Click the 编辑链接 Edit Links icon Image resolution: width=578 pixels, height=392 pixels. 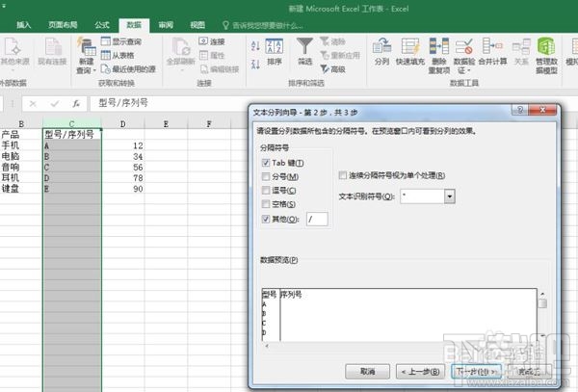[x=204, y=69]
